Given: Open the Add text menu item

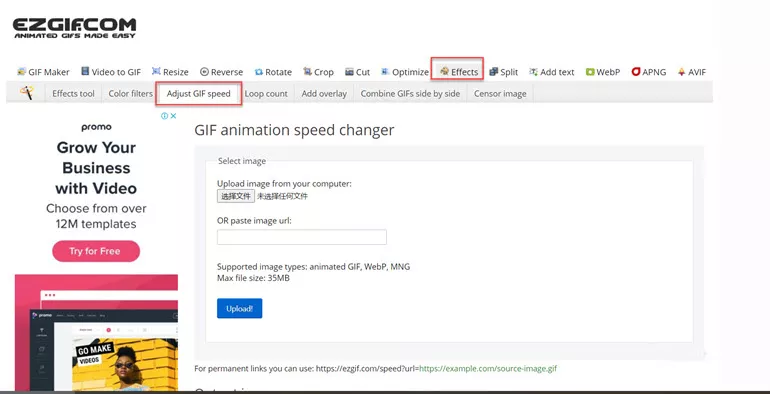Looking at the screenshot, I should point(551,72).
